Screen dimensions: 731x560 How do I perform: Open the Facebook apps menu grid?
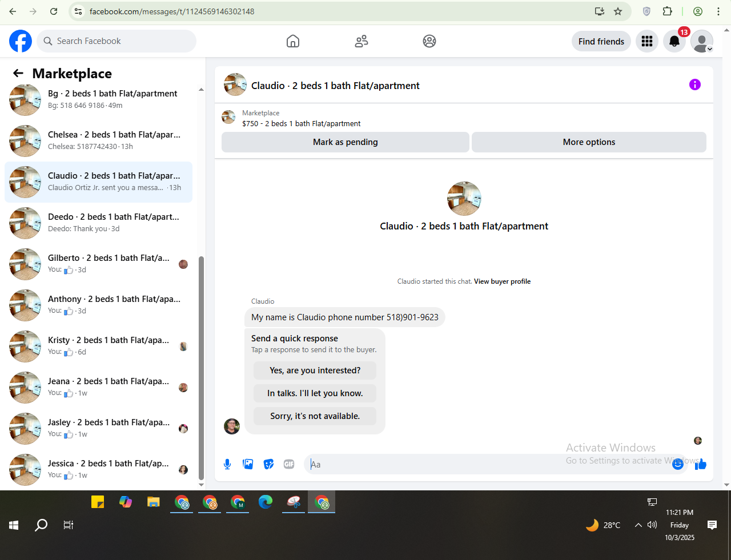pos(647,41)
